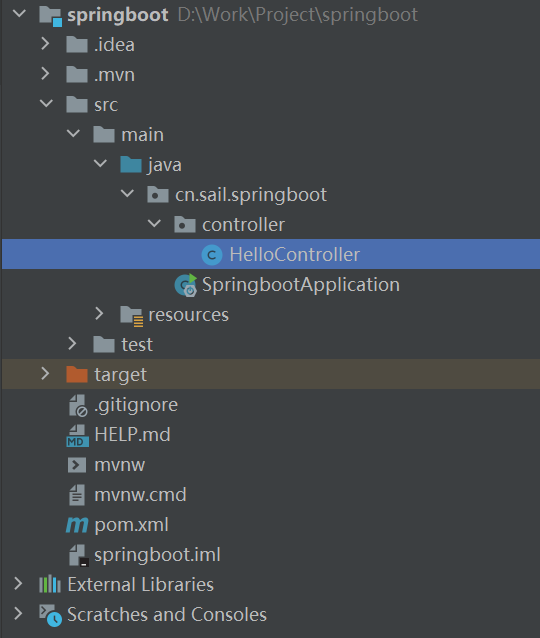Expand the External Libraries node
540x638 pixels.
point(18,584)
